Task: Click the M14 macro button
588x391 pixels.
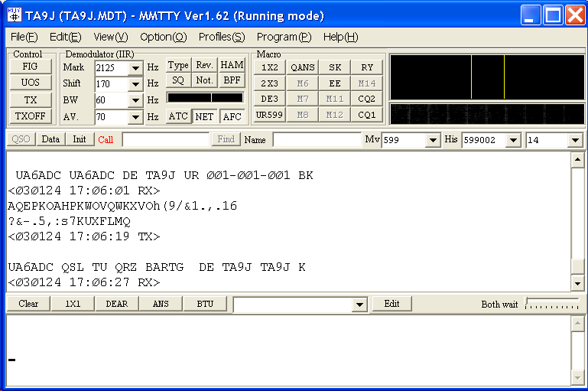Action: 367,83
